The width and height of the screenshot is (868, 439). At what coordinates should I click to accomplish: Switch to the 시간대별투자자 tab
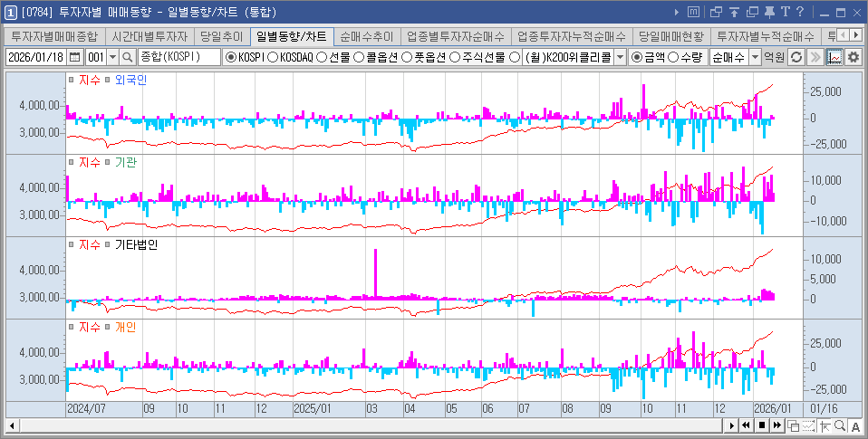click(x=149, y=36)
